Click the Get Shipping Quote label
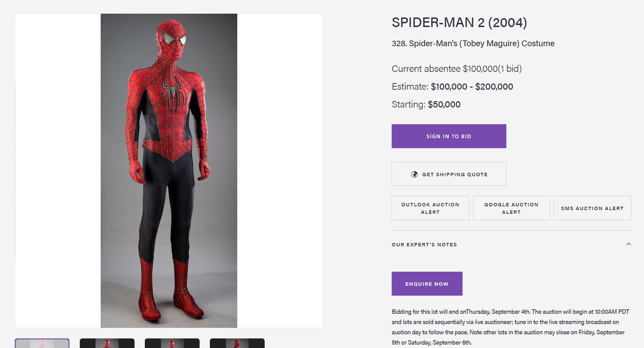 tap(455, 175)
